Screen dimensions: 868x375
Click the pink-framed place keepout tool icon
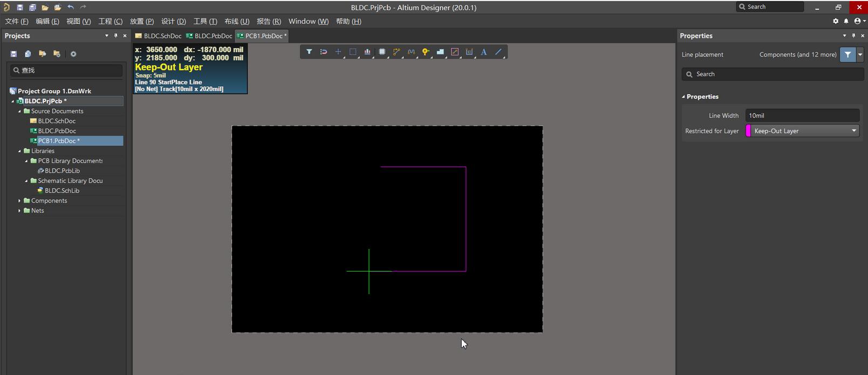pyautogui.click(x=455, y=52)
